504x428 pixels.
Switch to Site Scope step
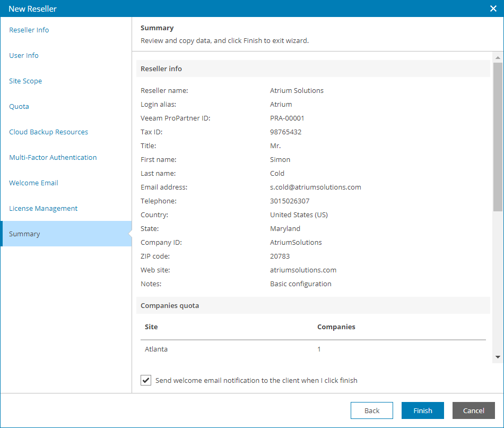[25, 81]
